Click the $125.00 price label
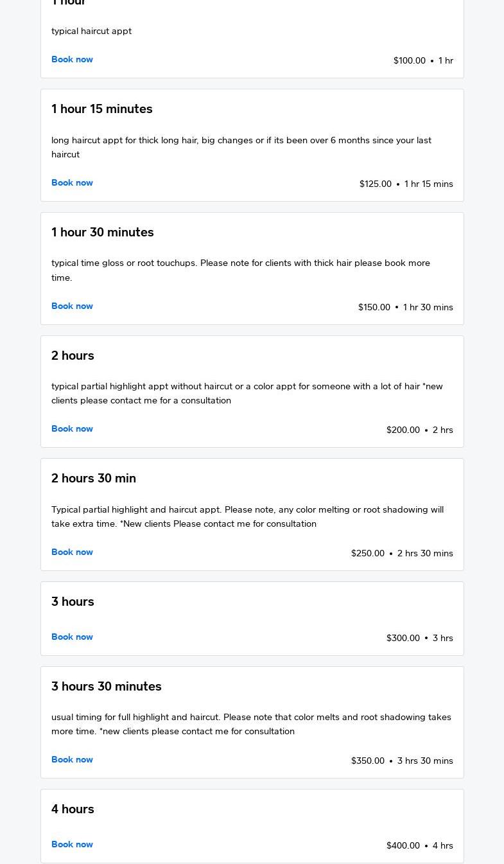The image size is (504, 864). click(376, 184)
